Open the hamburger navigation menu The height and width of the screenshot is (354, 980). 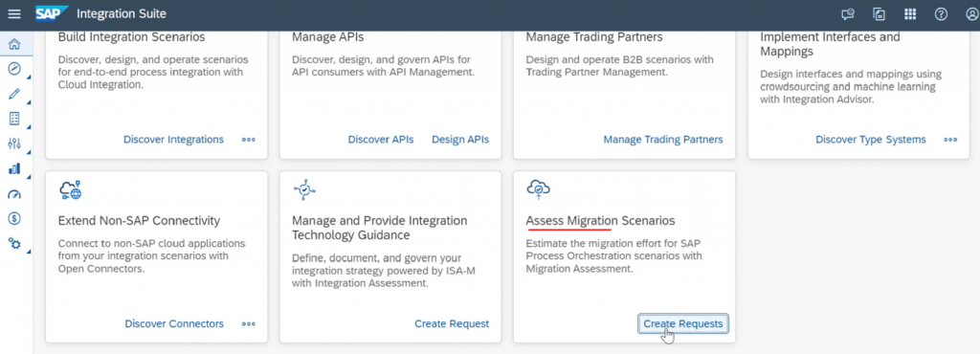13,13
